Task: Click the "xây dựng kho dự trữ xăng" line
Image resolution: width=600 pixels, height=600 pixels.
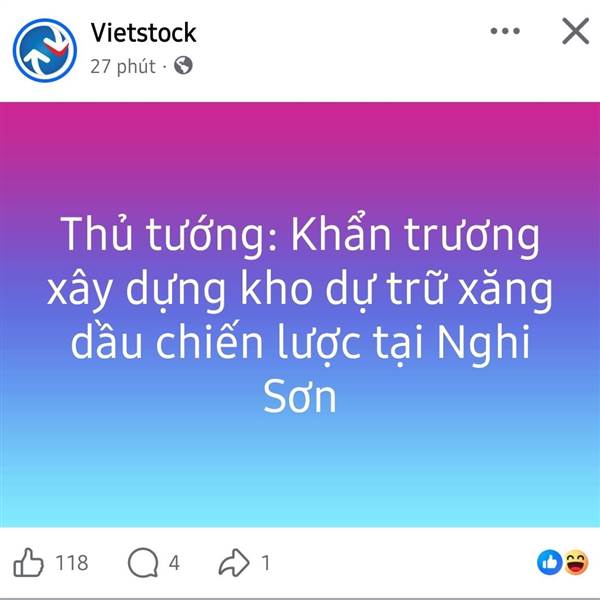Action: pyautogui.click(x=300, y=289)
